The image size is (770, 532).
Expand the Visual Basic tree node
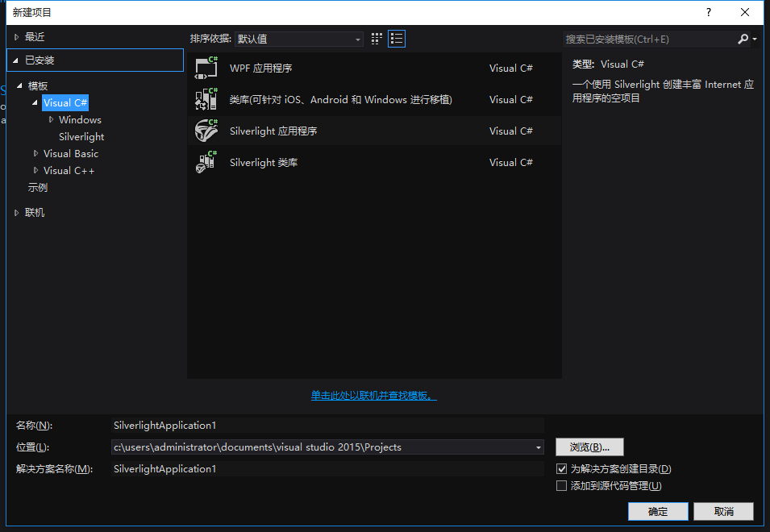tap(35, 154)
